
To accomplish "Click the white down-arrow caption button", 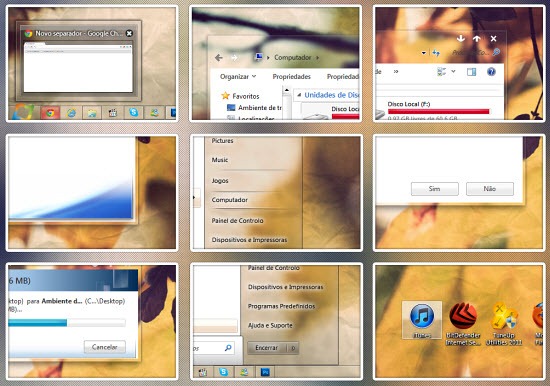I will (461, 38).
